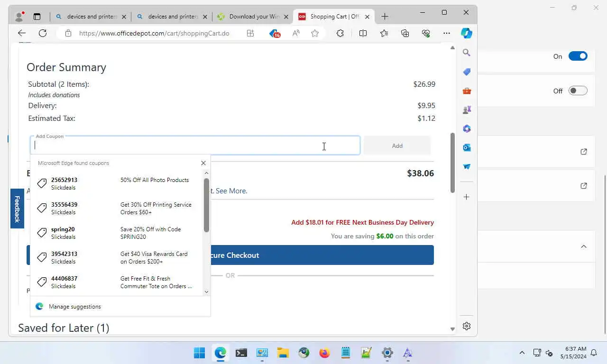
Task: Open Outlook in the sidebar
Action: tap(467, 147)
